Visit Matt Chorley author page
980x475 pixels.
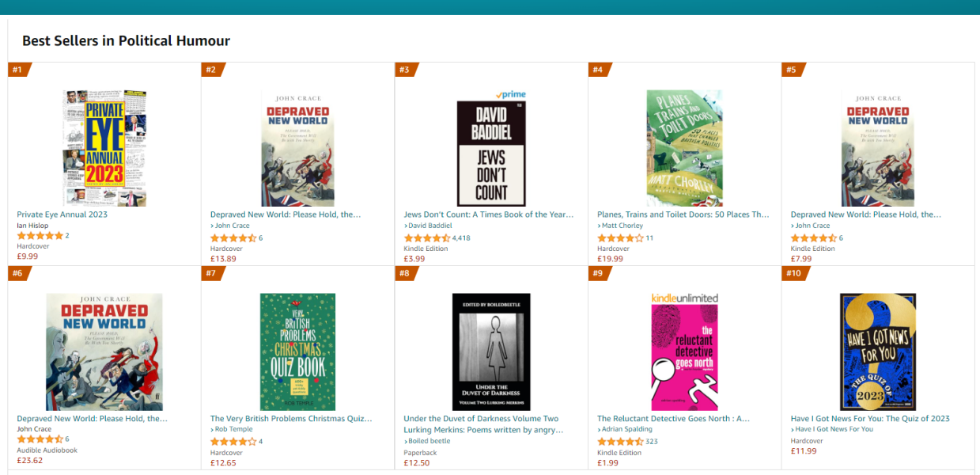pos(622,226)
